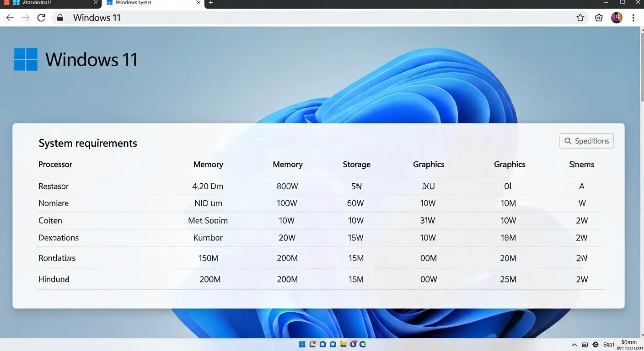Click the "Met Sanim" cell
Viewport: 644px width, 351px height.
tap(208, 221)
